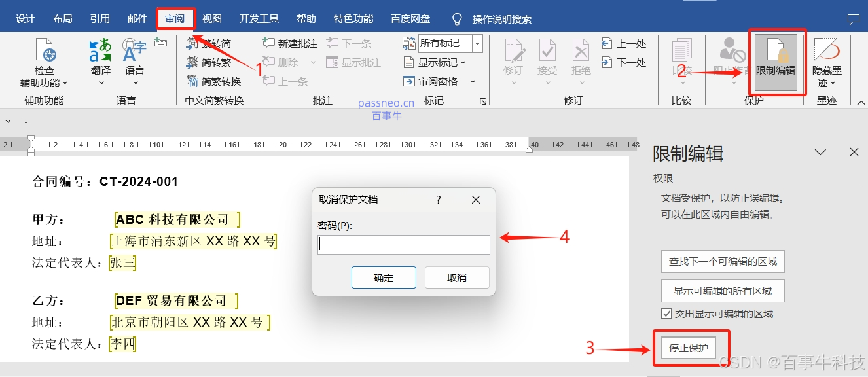Click the keyboard input method icon
This screenshot has height=377, width=868.
(x=160, y=43)
